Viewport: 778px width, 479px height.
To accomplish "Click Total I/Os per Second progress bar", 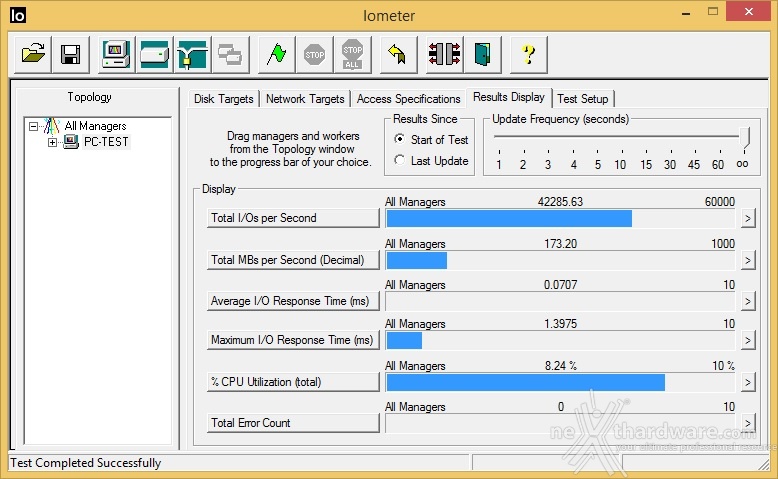I will [x=560, y=218].
